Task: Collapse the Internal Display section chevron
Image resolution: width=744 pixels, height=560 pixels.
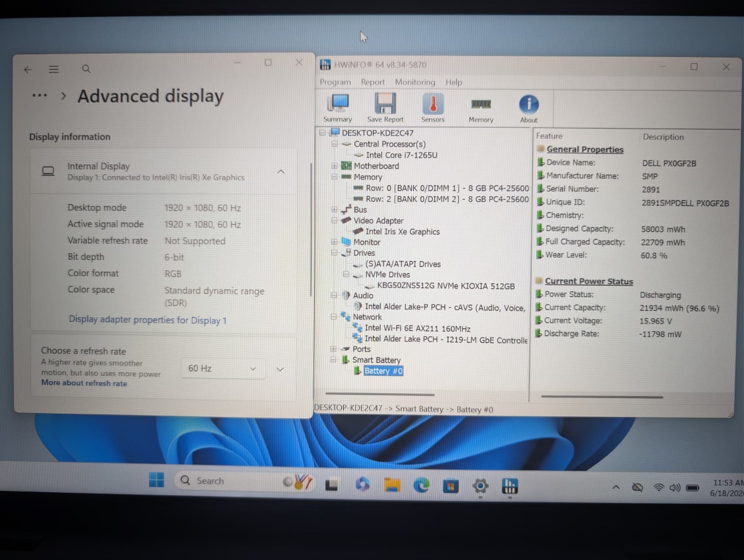Action: click(x=281, y=172)
